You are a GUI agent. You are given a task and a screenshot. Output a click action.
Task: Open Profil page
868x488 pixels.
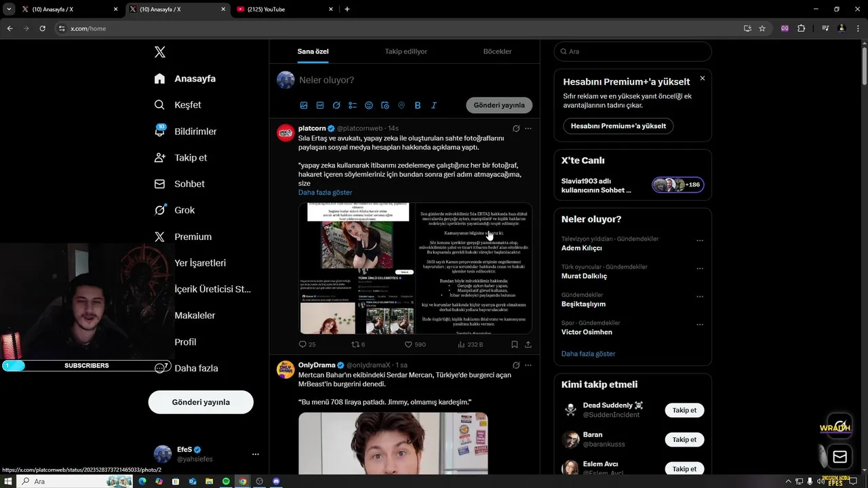pyautogui.click(x=185, y=342)
